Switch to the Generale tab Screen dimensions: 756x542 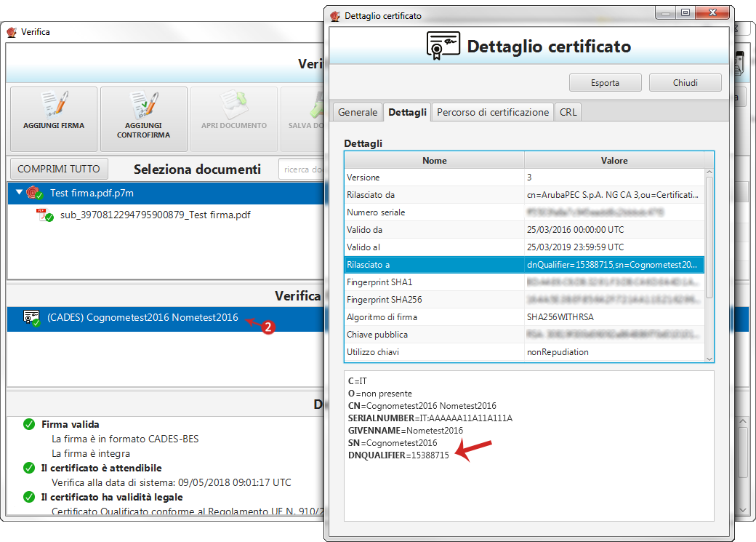coord(358,112)
